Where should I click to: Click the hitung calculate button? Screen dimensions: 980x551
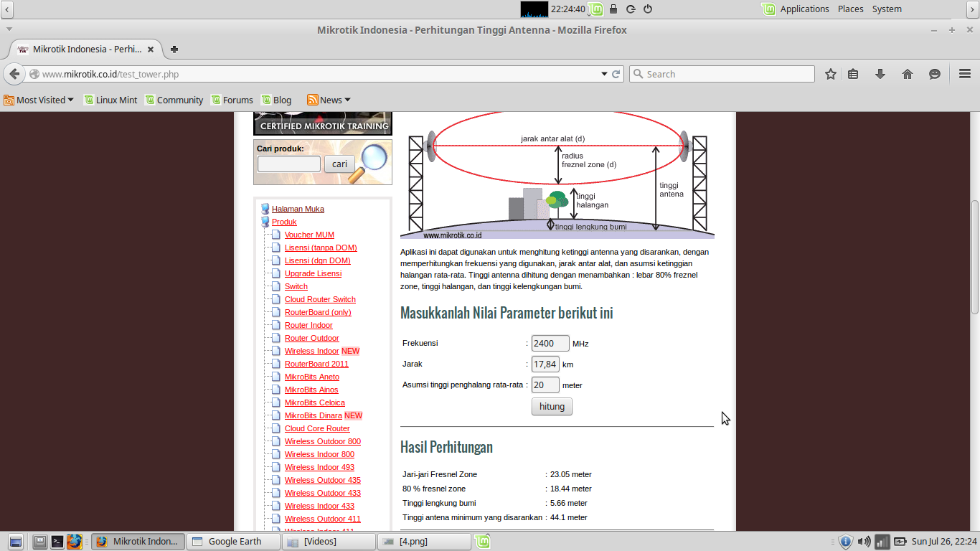tap(552, 407)
